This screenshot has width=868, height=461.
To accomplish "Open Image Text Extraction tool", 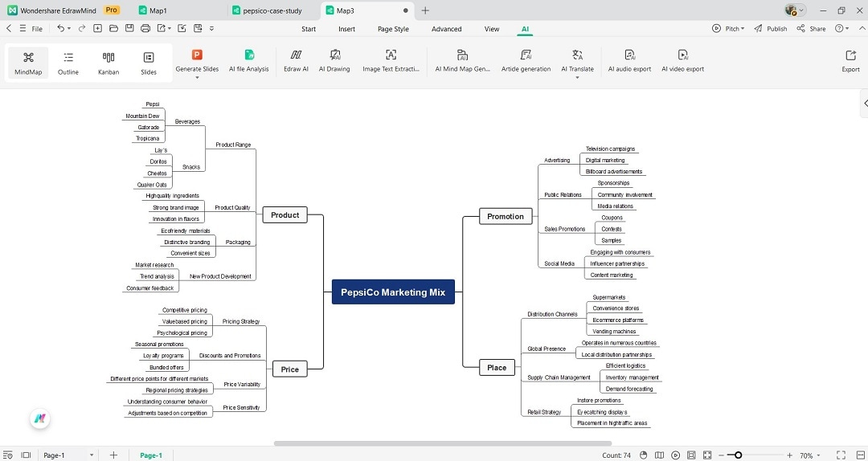I will tap(391, 61).
